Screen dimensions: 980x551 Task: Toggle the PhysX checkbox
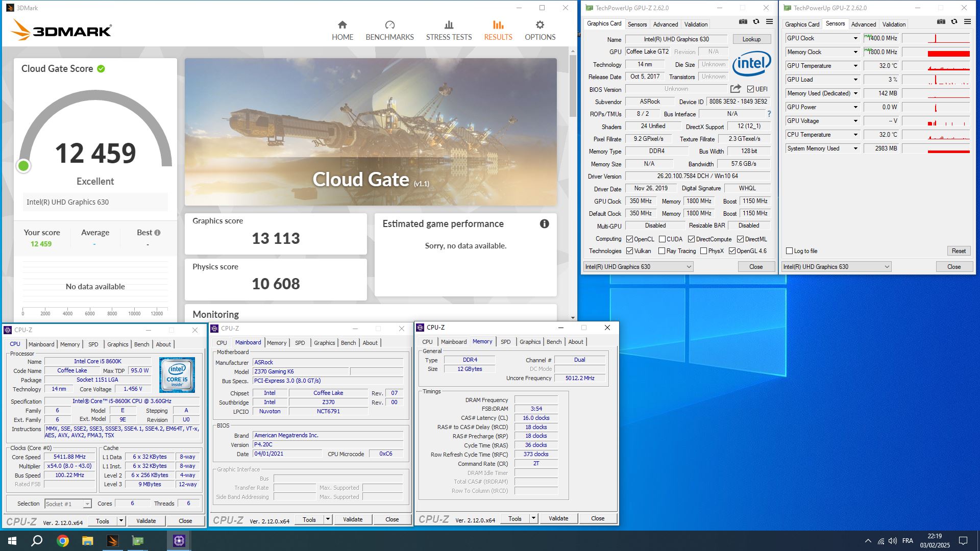[x=703, y=251]
